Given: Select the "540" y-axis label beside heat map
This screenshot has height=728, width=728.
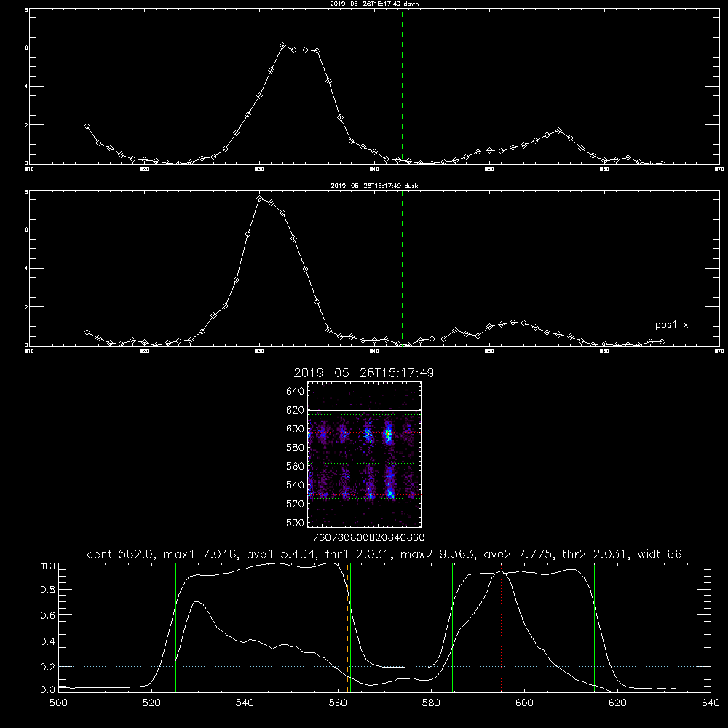Looking at the screenshot, I should (x=296, y=485).
